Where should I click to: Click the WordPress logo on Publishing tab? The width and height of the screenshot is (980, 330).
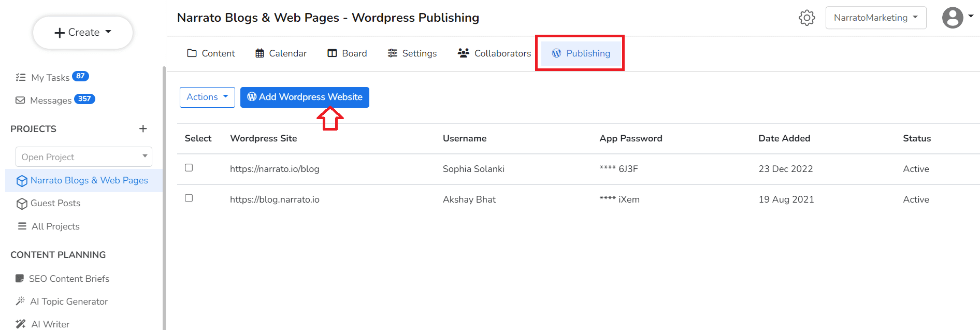[x=556, y=53]
